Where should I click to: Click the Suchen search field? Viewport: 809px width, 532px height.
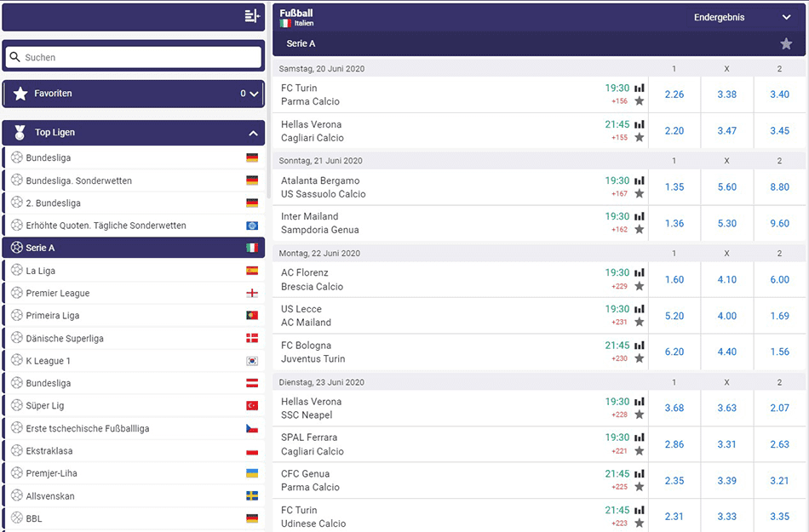click(x=134, y=57)
